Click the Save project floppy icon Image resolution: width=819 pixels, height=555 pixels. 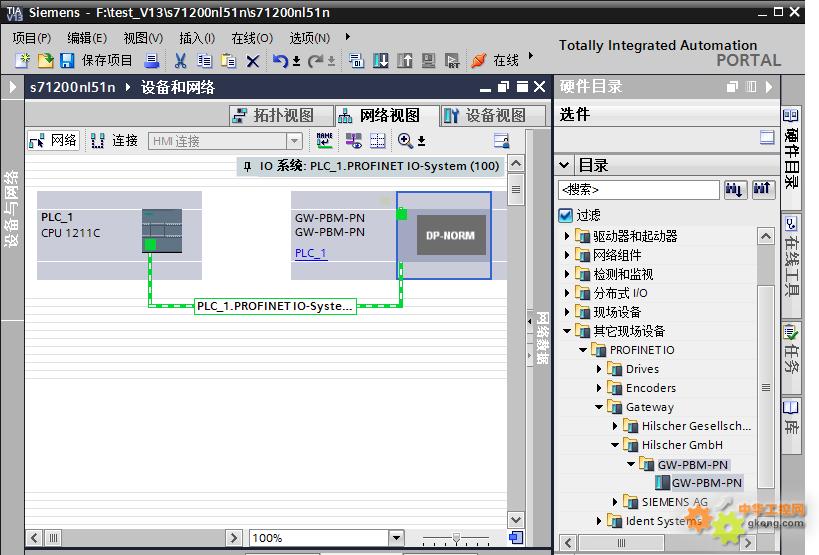click(x=67, y=61)
